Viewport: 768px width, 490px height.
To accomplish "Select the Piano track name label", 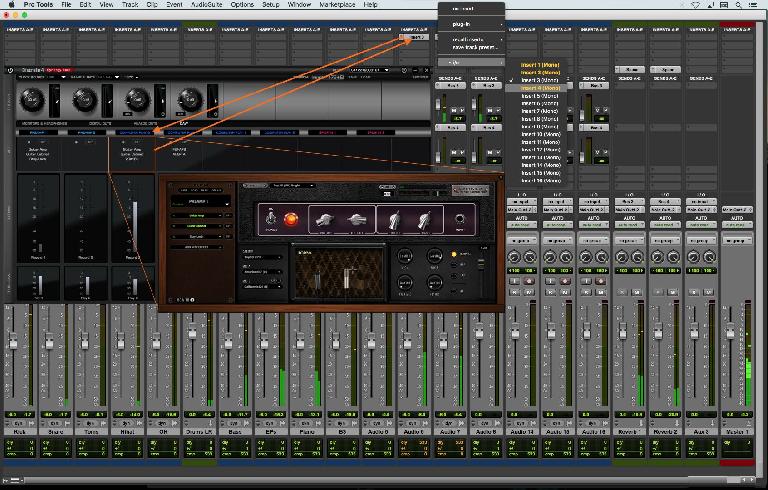I will pos(307,432).
